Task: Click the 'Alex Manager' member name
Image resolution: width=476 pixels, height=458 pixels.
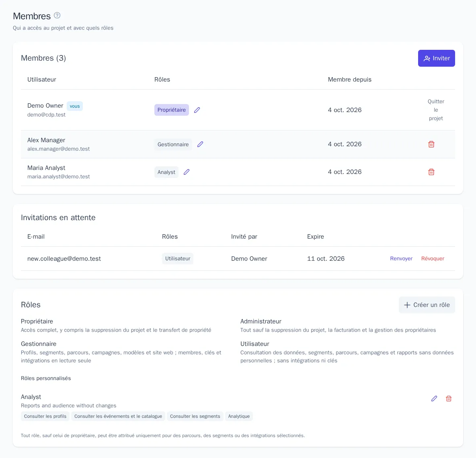Action: [46, 140]
